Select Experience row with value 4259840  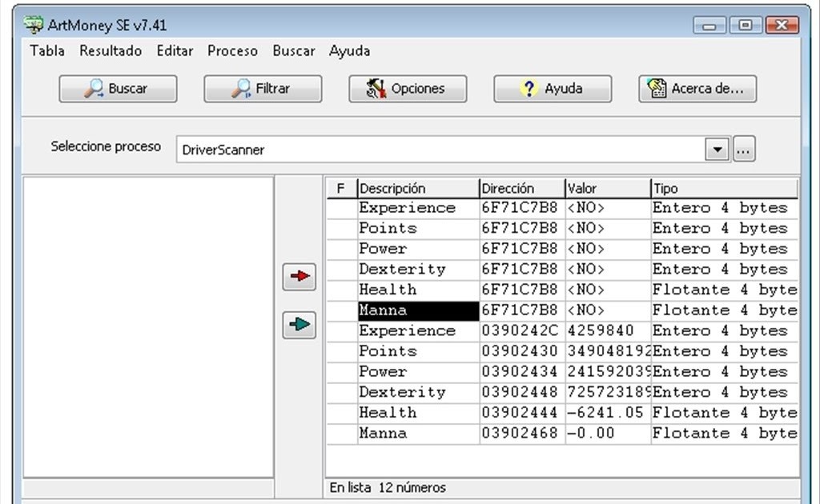[x=563, y=331]
